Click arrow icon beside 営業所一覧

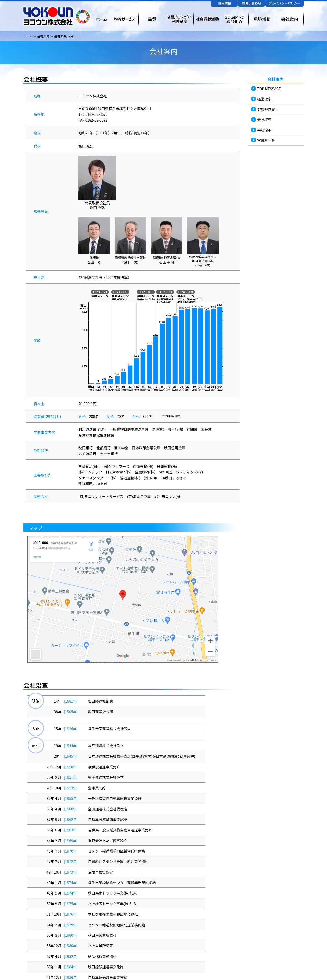pyautogui.click(x=253, y=140)
